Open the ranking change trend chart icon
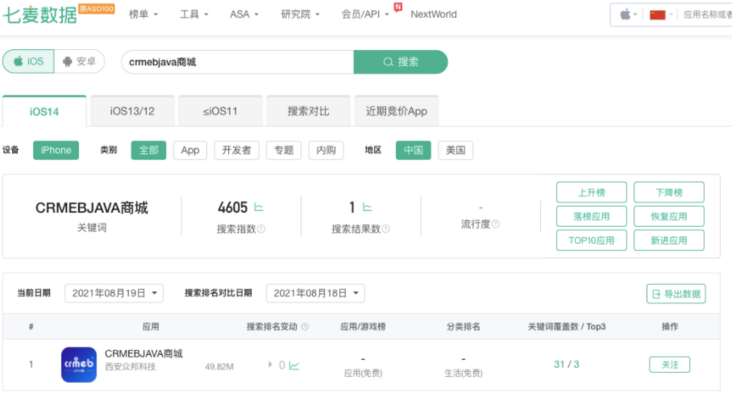 click(294, 365)
